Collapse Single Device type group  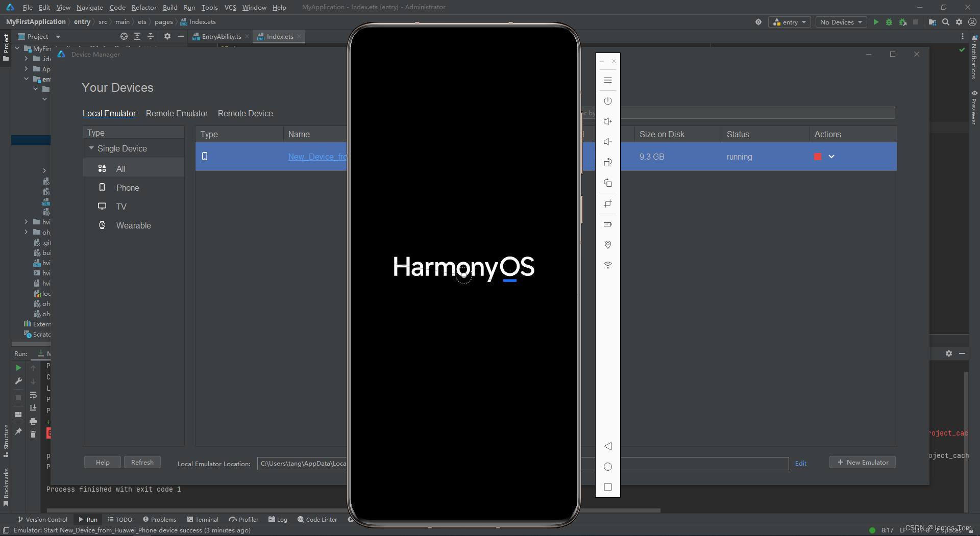[91, 148]
